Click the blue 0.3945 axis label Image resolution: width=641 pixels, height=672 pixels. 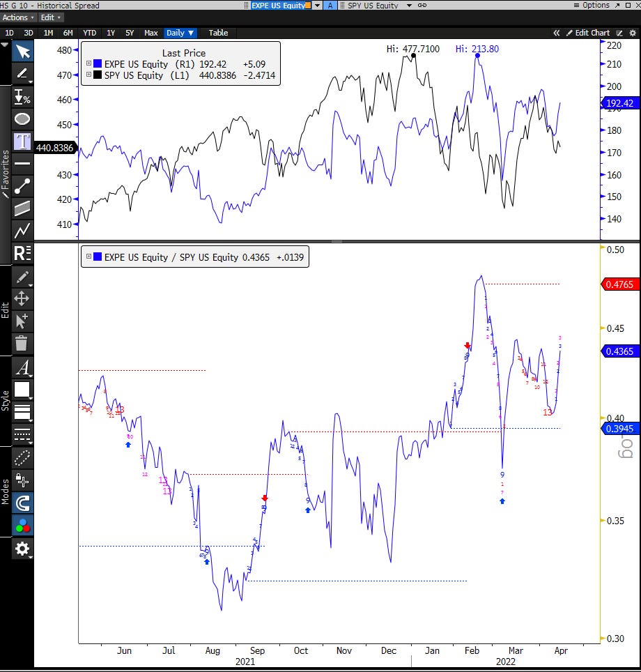(x=619, y=429)
